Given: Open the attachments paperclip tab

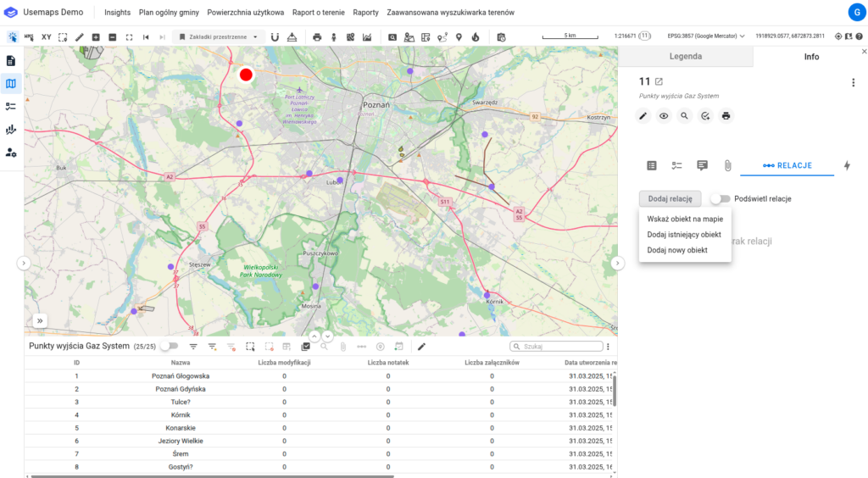Looking at the screenshot, I should [x=727, y=165].
